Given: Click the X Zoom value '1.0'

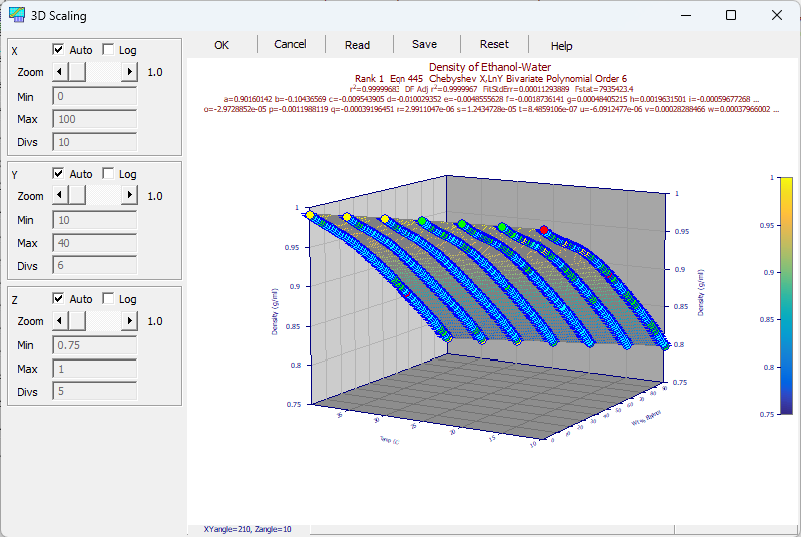Looking at the screenshot, I should tap(155, 72).
